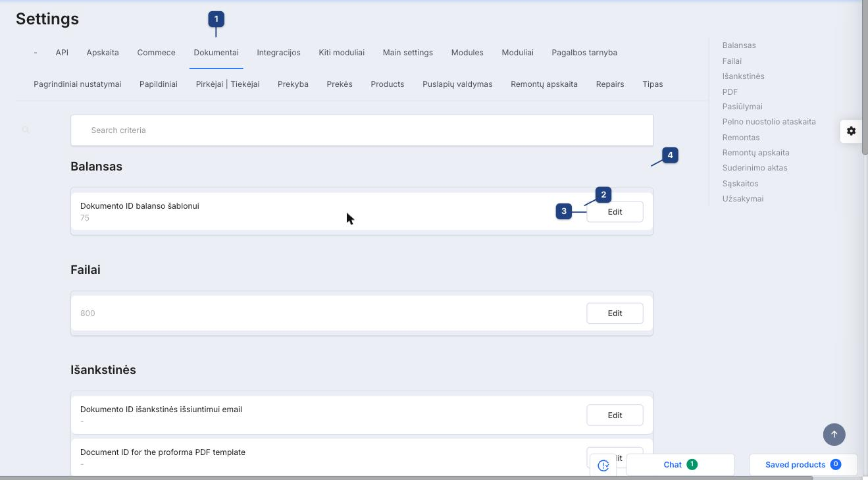Image resolution: width=868 pixels, height=480 pixels.
Task: Open the Apskaita tab
Action: (103, 53)
